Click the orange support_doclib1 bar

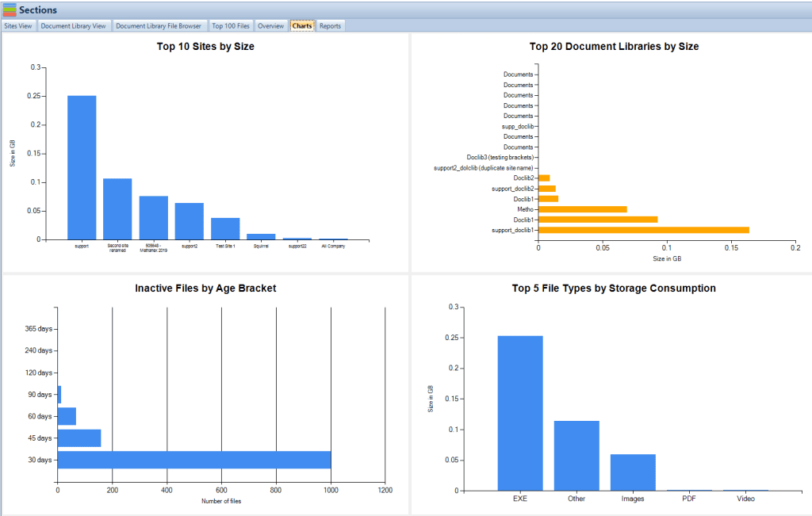pyautogui.click(x=643, y=230)
